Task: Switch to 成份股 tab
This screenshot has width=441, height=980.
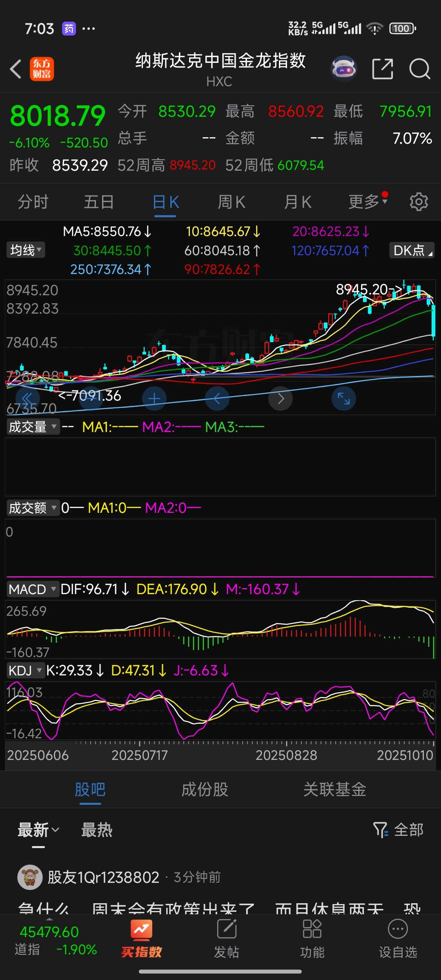Action: pos(205,789)
